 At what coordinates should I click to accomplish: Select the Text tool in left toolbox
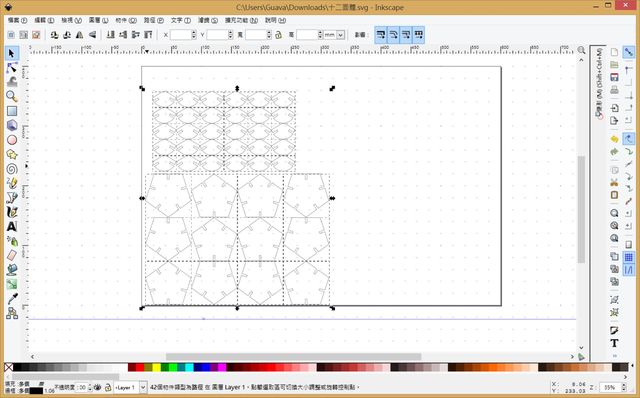(x=12, y=227)
